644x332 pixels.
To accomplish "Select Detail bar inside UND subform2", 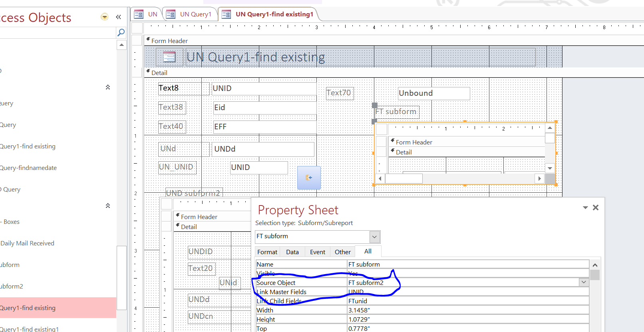I will pyautogui.click(x=212, y=227).
